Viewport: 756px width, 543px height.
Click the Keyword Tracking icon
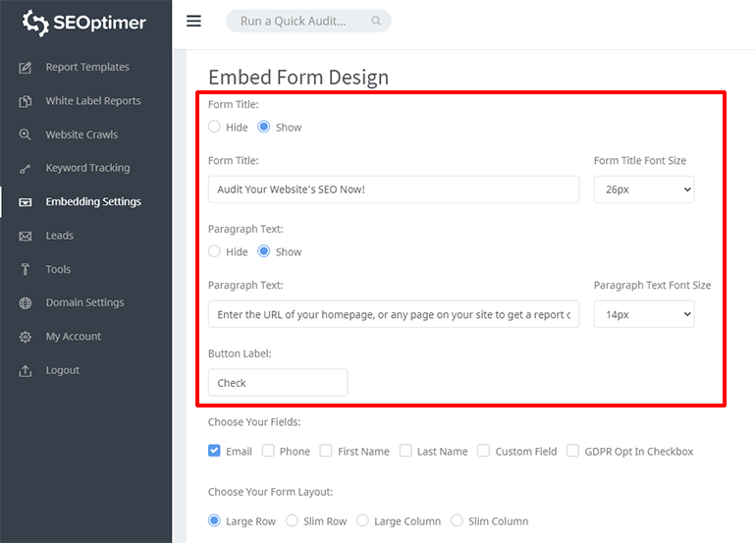click(x=26, y=168)
